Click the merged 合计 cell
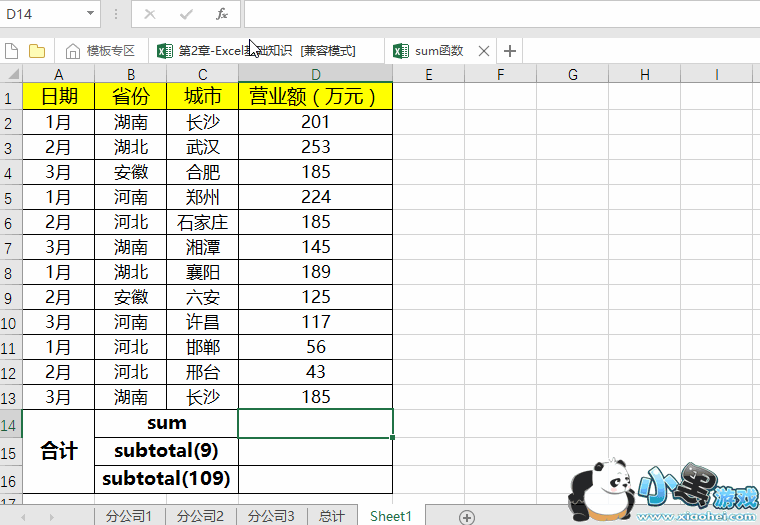 pos(59,451)
